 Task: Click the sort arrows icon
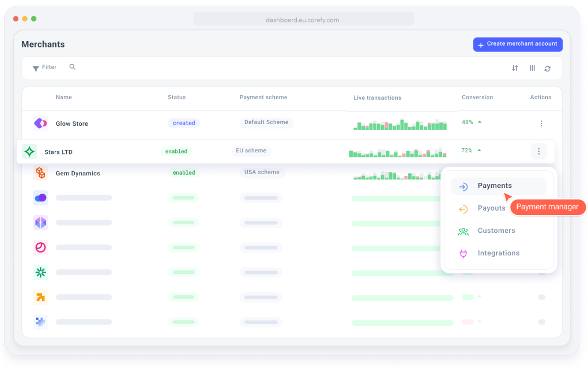click(x=514, y=68)
